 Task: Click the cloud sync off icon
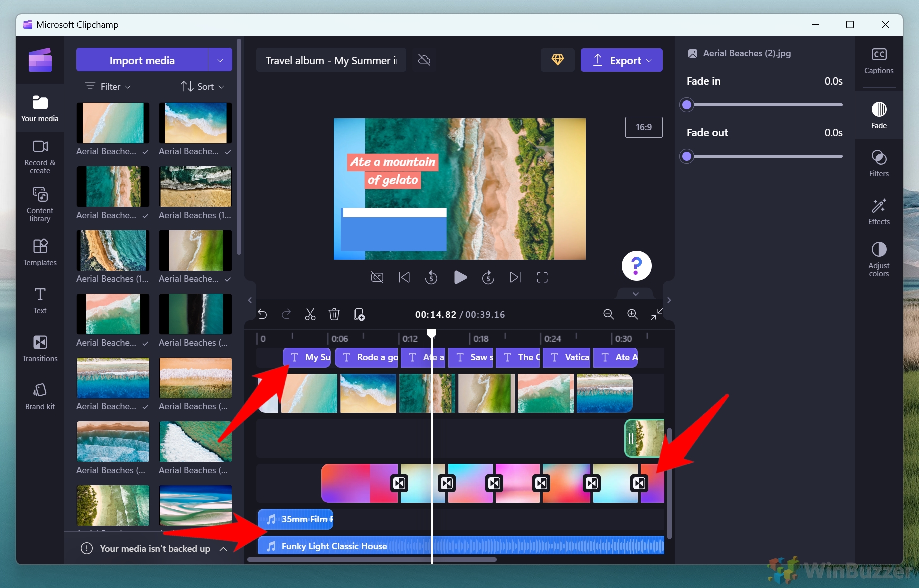pyautogui.click(x=424, y=60)
